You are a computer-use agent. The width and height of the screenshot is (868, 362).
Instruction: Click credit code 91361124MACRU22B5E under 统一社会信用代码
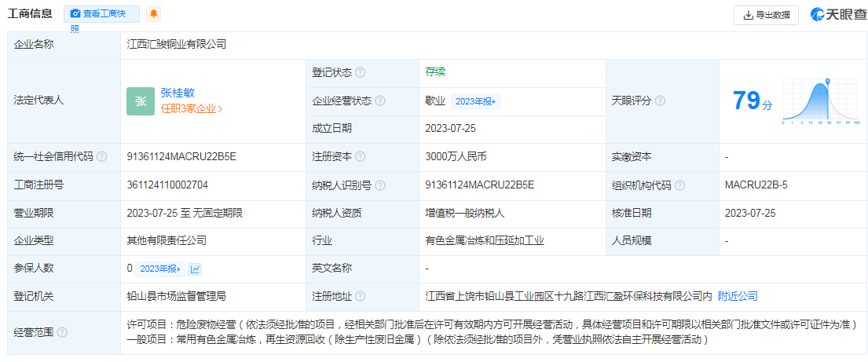point(181,156)
